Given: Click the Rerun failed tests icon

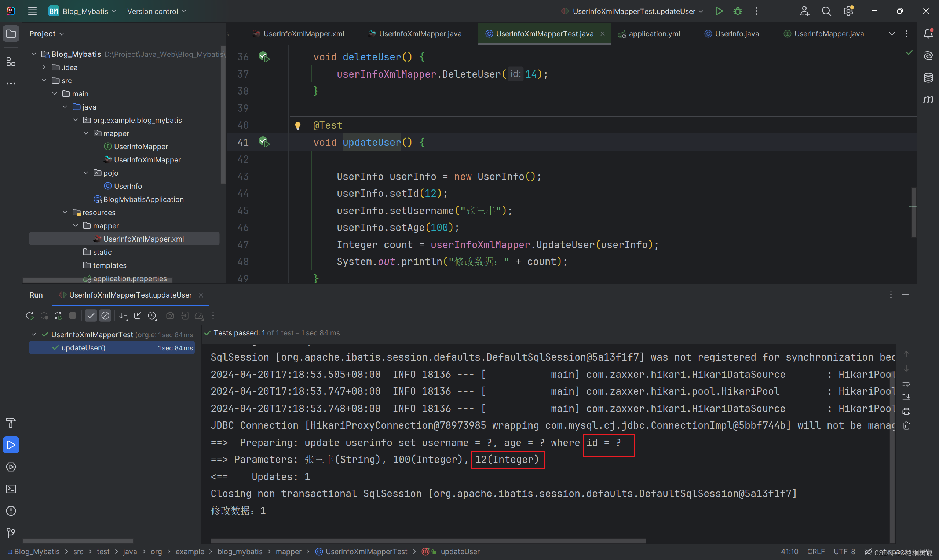Looking at the screenshot, I should pos(45,315).
